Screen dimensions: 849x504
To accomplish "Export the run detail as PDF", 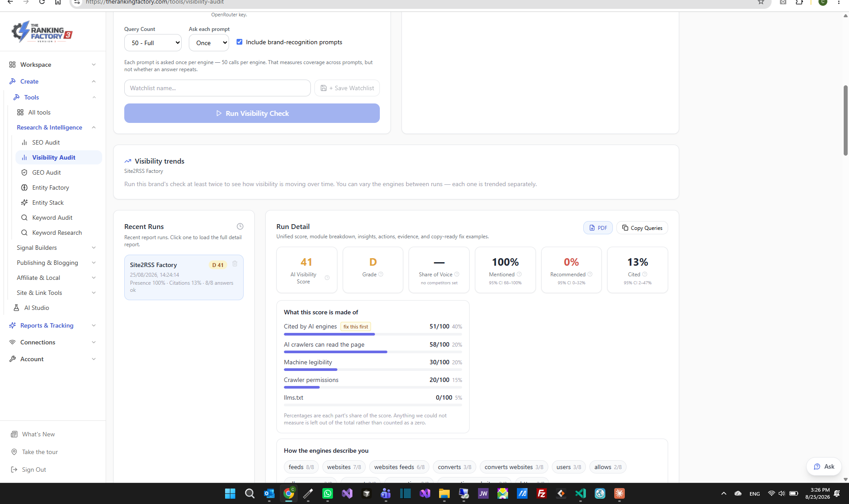I will 598,228.
